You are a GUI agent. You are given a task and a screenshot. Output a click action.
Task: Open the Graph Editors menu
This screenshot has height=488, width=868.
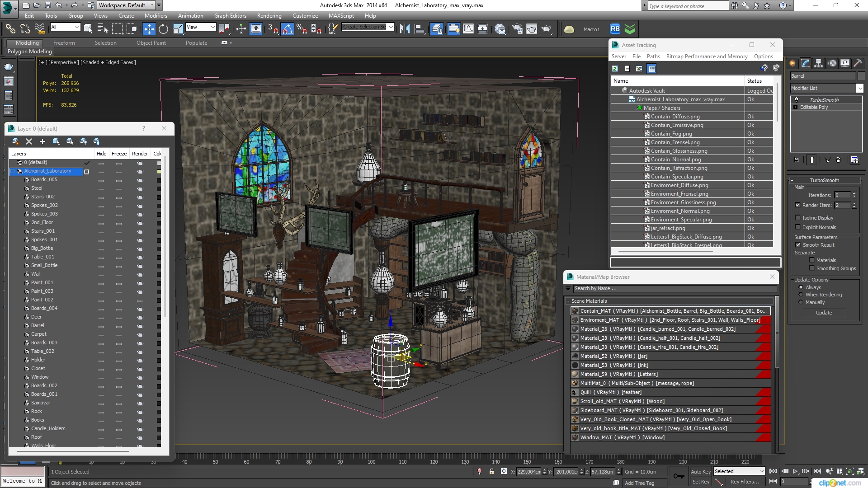230,15
